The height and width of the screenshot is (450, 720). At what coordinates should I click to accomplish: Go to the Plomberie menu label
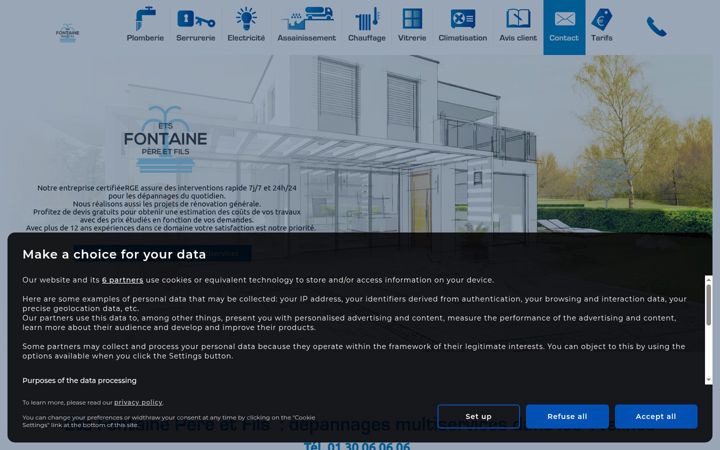(145, 38)
